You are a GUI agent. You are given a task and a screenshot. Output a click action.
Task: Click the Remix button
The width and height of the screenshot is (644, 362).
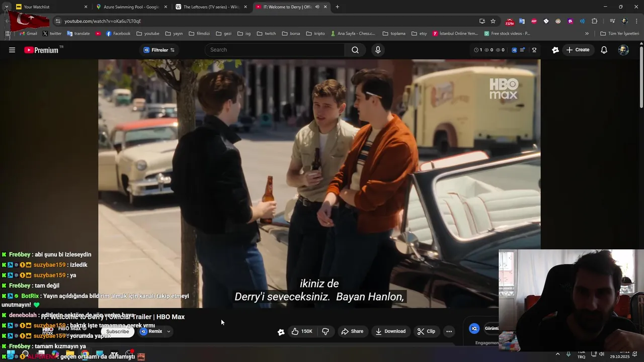151,331
